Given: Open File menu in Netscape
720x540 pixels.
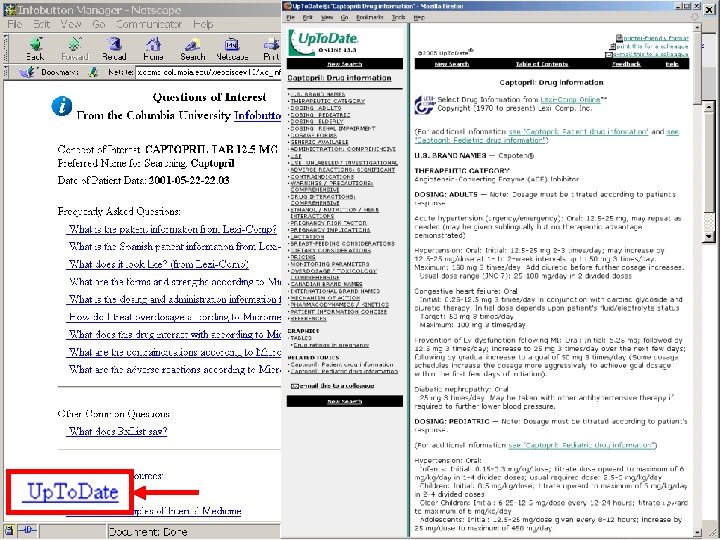Looking at the screenshot, I should click(x=14, y=24).
